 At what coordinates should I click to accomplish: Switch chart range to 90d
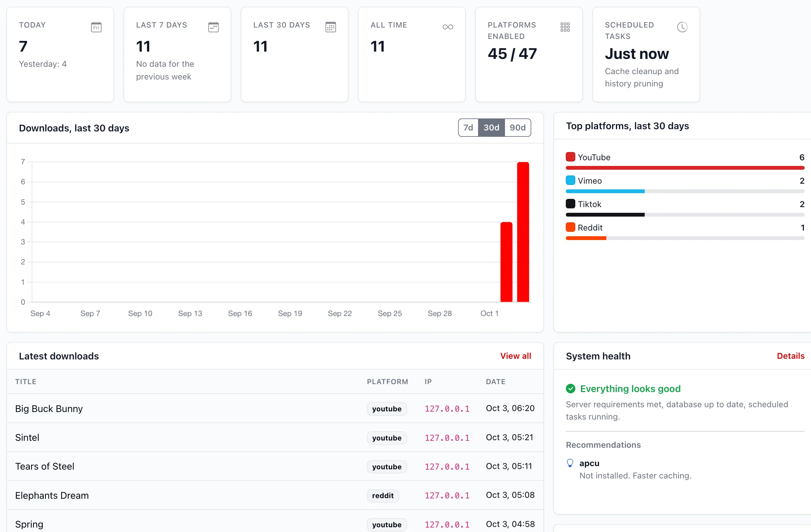(x=518, y=128)
